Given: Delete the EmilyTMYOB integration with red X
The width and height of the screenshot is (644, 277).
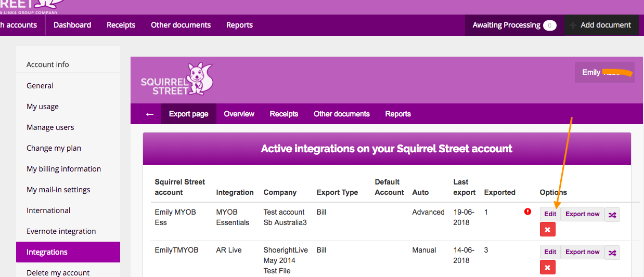Looking at the screenshot, I should tap(548, 267).
